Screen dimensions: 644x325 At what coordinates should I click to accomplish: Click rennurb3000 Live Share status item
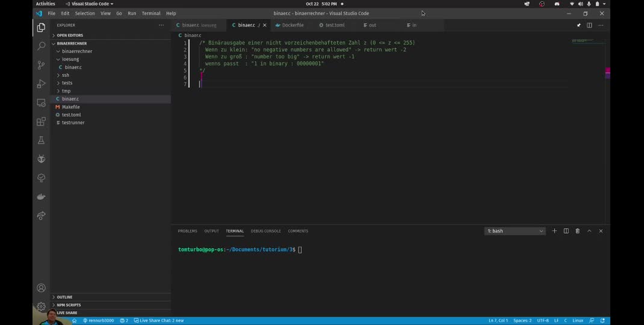[98, 320]
